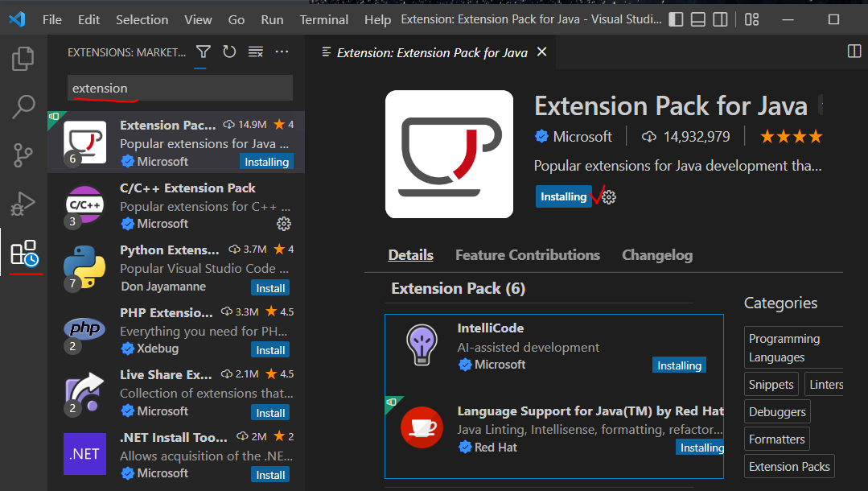This screenshot has width=868, height=491.
Task: Open Views and More Actions ellipsis menu
Action: pos(282,52)
